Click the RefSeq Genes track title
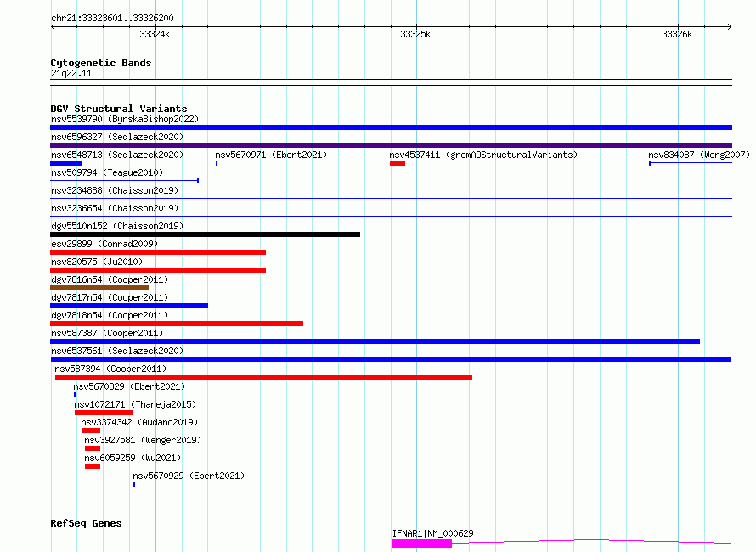Viewport: 756px width, 552px height. (86, 524)
